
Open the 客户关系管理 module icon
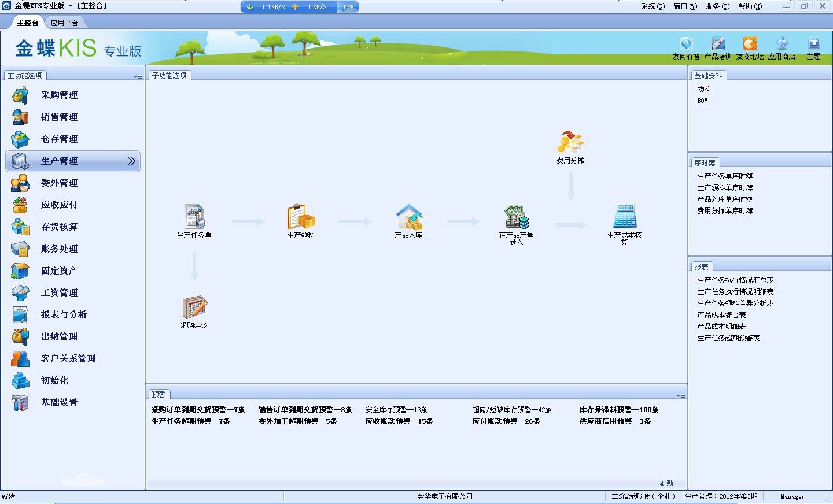tap(20, 359)
